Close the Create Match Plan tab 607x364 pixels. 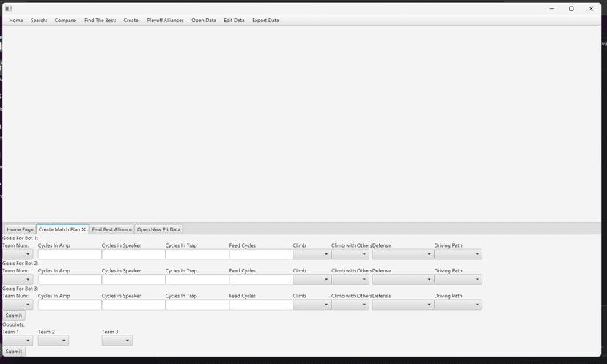84,229
